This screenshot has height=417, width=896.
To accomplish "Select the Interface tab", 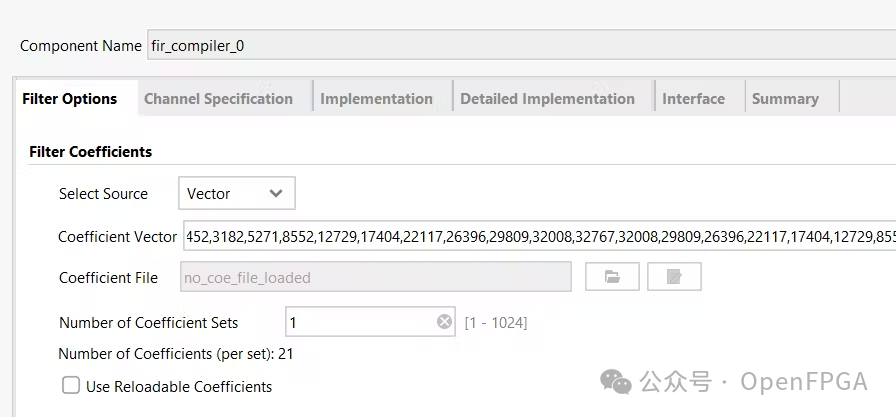I will 693,99.
